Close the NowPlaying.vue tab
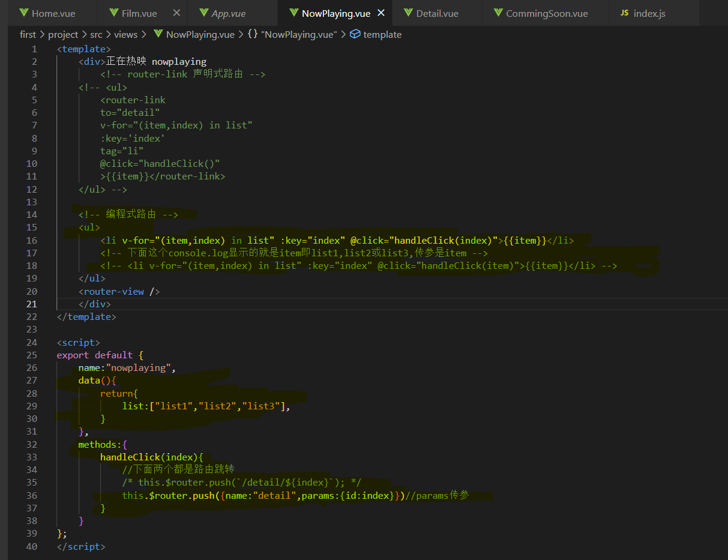Image resolution: width=728 pixels, height=560 pixels. point(381,13)
